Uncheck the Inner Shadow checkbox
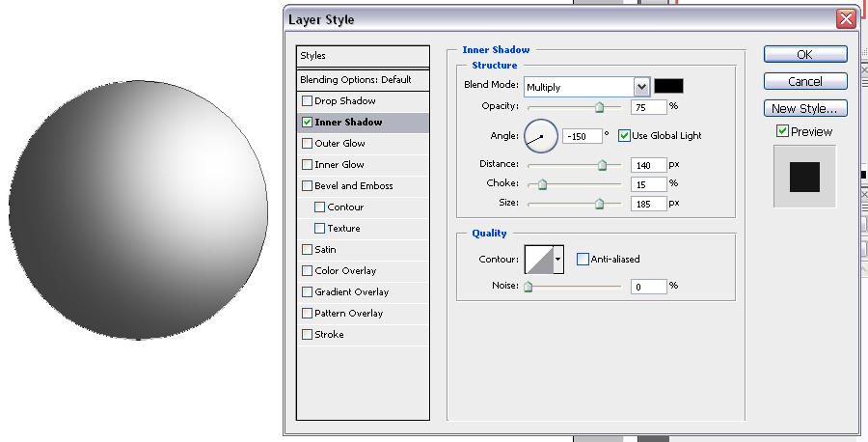 coord(307,122)
